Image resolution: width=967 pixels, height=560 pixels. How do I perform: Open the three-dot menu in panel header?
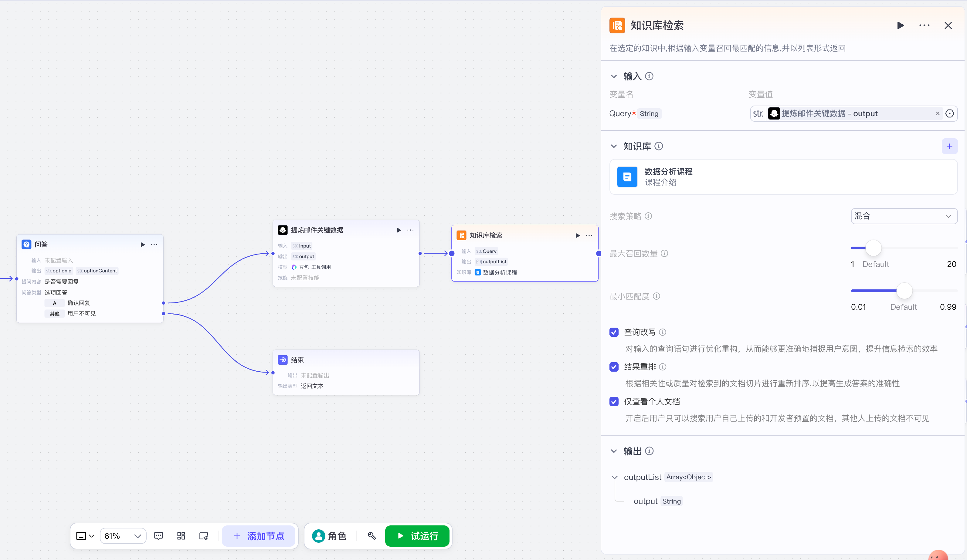(x=924, y=26)
